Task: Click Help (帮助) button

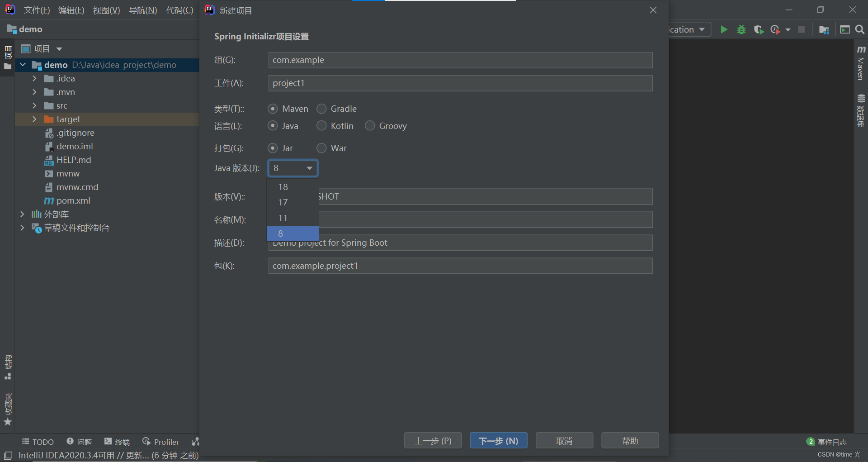Action: tap(630, 440)
